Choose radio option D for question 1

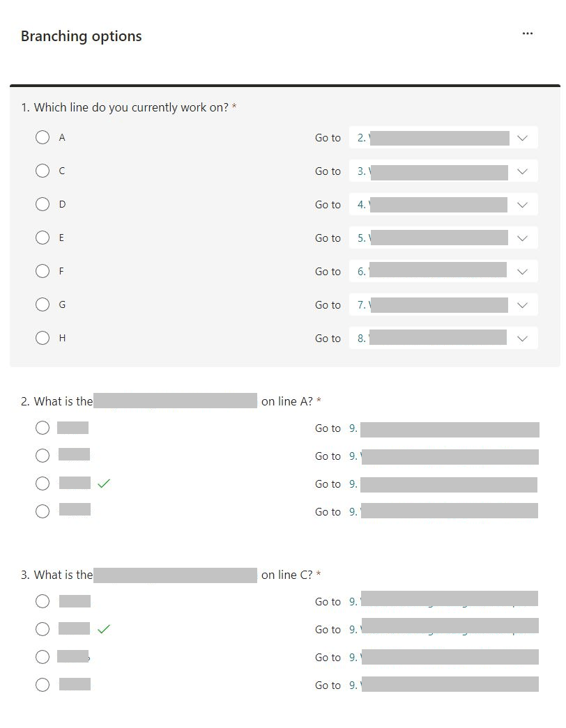coord(43,204)
